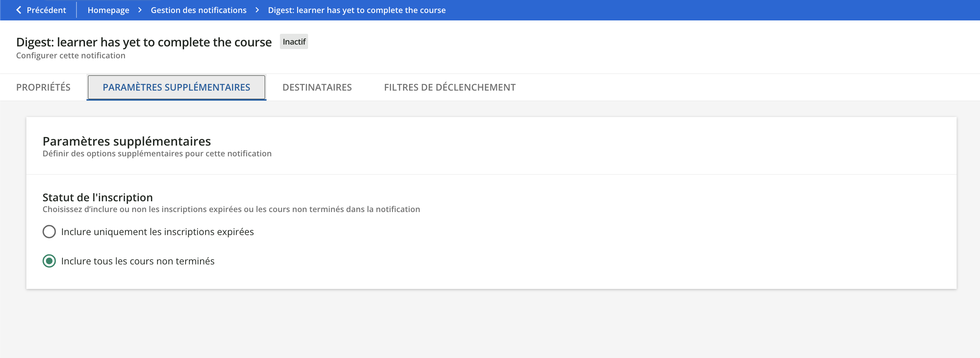Switch to the PROPRIÉTÉS tab
Viewport: 980px width, 358px height.
pyautogui.click(x=43, y=87)
